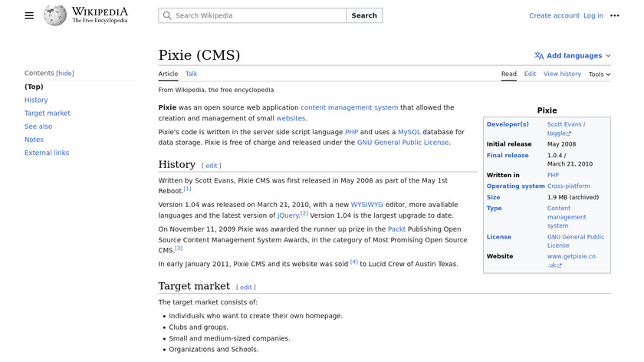644x362 pixels.
Task: Edit the History section
Action: pyautogui.click(x=211, y=166)
